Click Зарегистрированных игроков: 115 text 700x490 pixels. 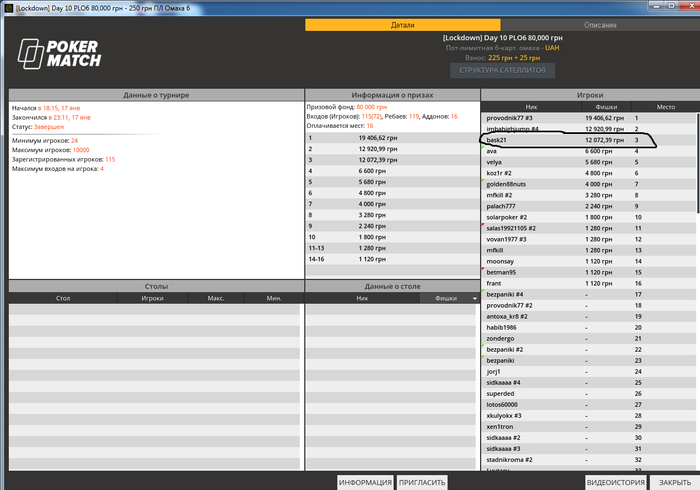[63, 159]
